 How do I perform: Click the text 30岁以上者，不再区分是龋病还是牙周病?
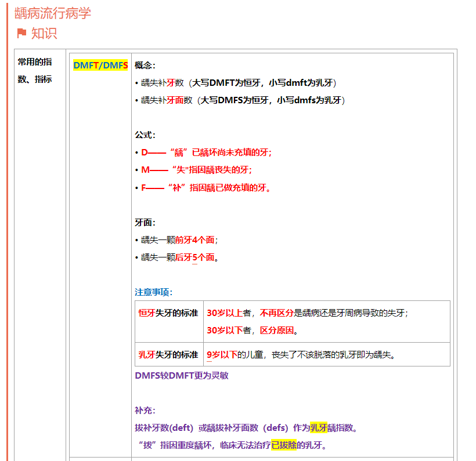(x=308, y=313)
